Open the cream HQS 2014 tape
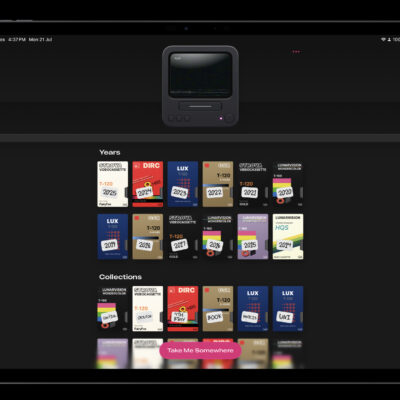 [288, 237]
